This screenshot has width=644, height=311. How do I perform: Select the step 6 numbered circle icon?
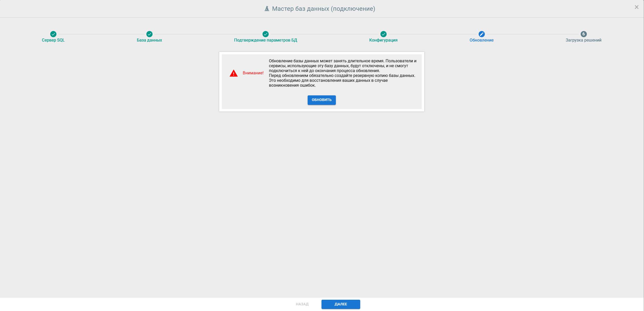(x=583, y=34)
